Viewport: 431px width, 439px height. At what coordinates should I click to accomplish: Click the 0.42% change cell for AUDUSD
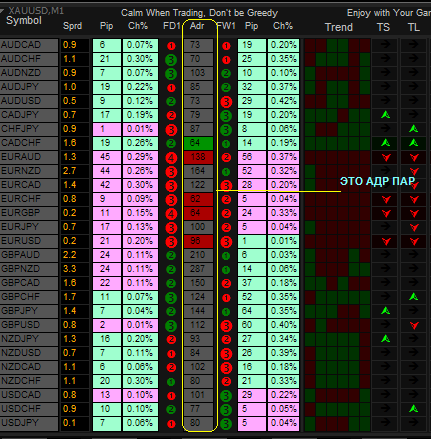coord(283,101)
